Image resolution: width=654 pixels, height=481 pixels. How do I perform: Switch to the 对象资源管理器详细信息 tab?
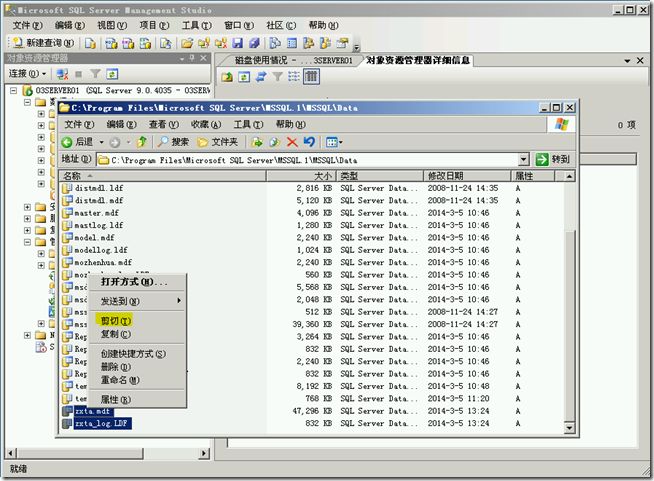click(418, 60)
